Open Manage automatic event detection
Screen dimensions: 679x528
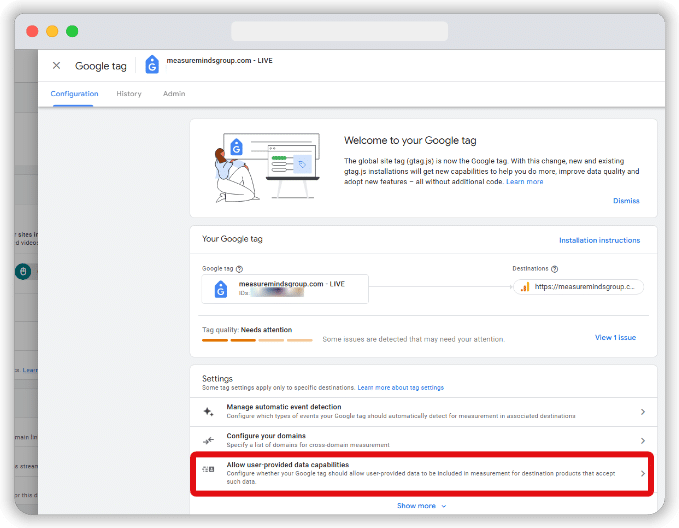(423, 411)
